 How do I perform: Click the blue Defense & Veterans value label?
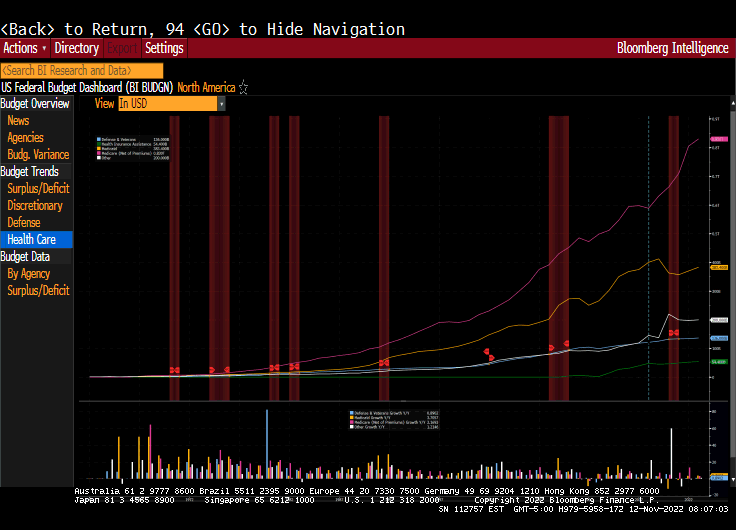point(717,338)
